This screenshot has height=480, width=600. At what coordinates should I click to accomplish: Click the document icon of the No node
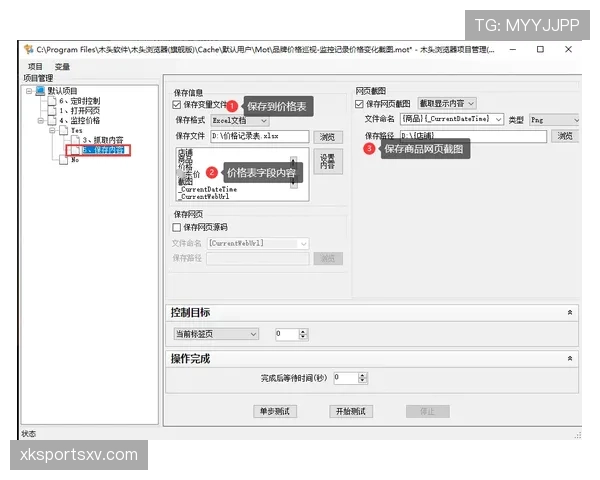click(64, 160)
